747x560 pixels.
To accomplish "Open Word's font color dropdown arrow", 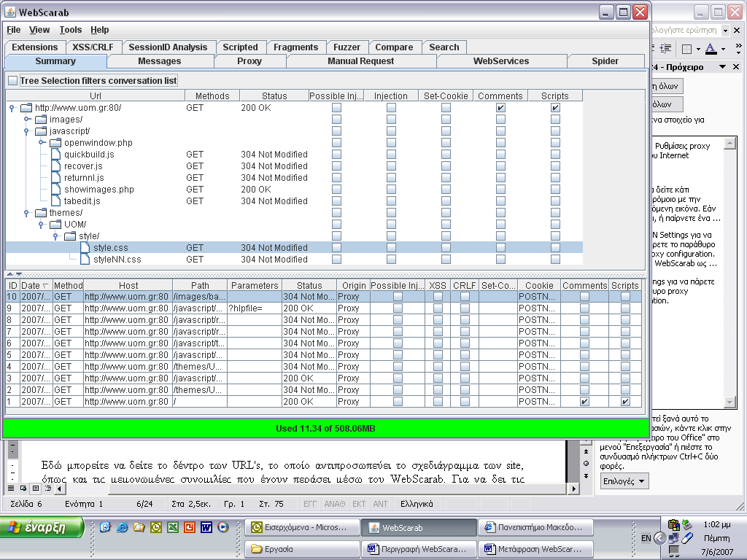I will pyautogui.click(x=723, y=49).
